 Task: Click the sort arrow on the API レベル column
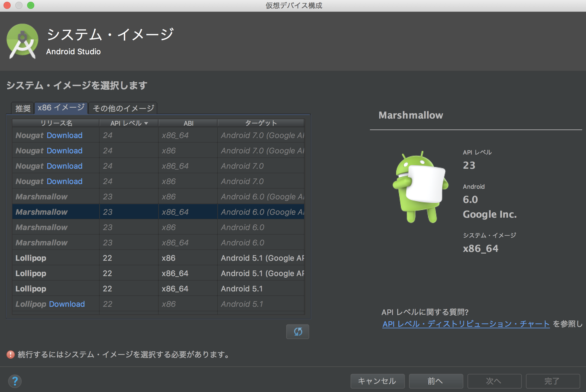pyautogui.click(x=147, y=123)
